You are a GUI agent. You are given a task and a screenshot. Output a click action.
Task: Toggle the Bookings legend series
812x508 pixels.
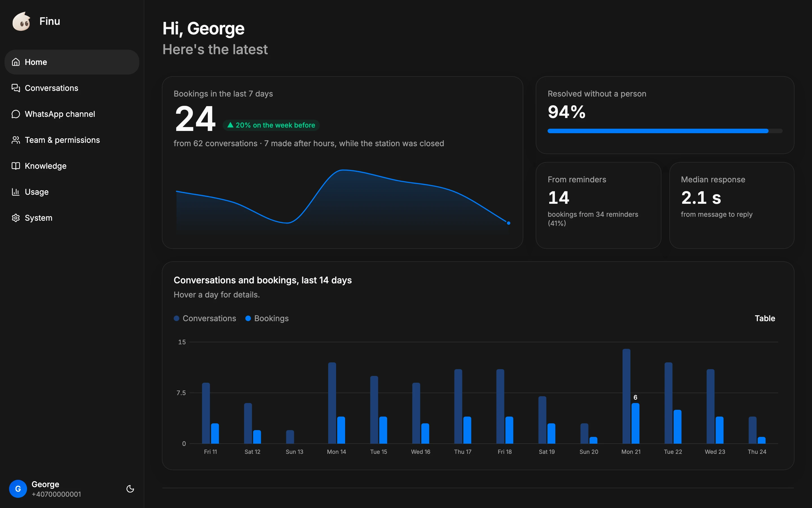click(x=267, y=318)
